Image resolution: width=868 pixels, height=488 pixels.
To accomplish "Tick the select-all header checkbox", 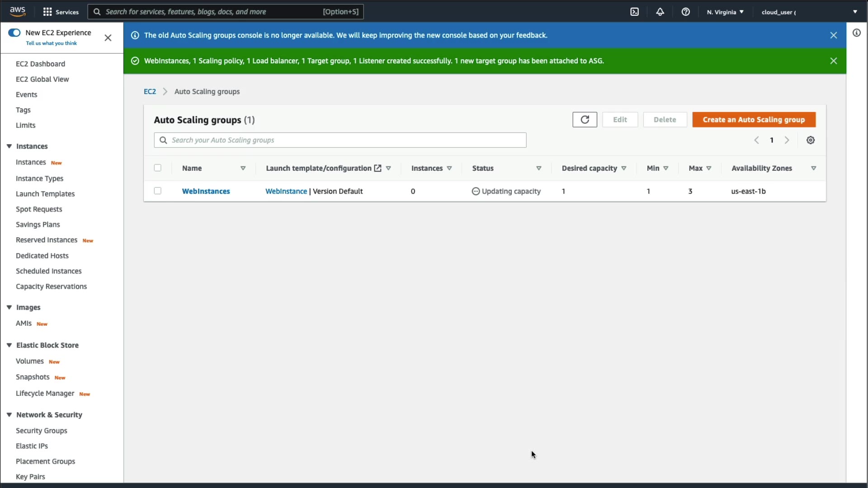I will click(157, 168).
